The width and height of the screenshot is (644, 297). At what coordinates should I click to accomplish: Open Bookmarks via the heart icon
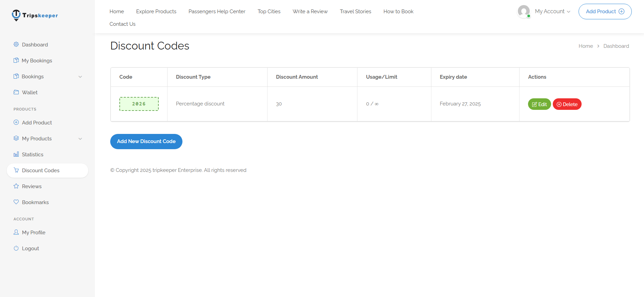[16, 202]
